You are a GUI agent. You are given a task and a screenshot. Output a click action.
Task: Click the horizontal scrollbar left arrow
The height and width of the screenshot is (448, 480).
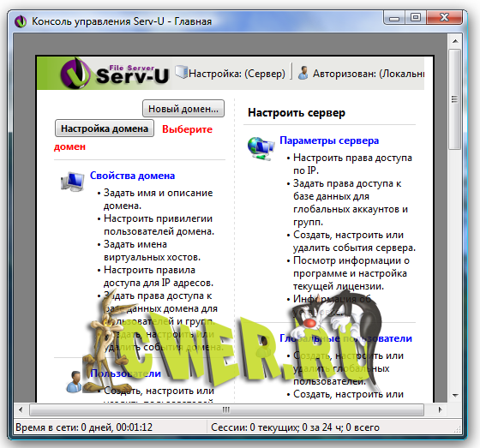tap(21, 409)
